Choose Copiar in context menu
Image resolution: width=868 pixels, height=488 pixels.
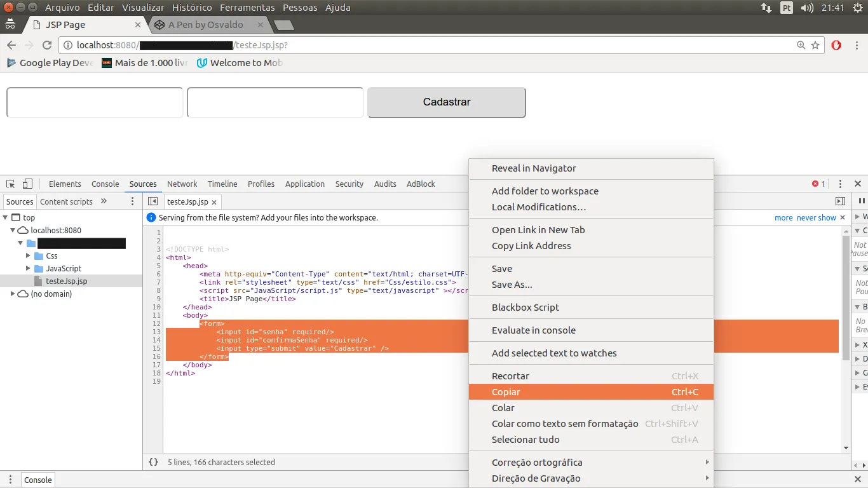tap(506, 392)
